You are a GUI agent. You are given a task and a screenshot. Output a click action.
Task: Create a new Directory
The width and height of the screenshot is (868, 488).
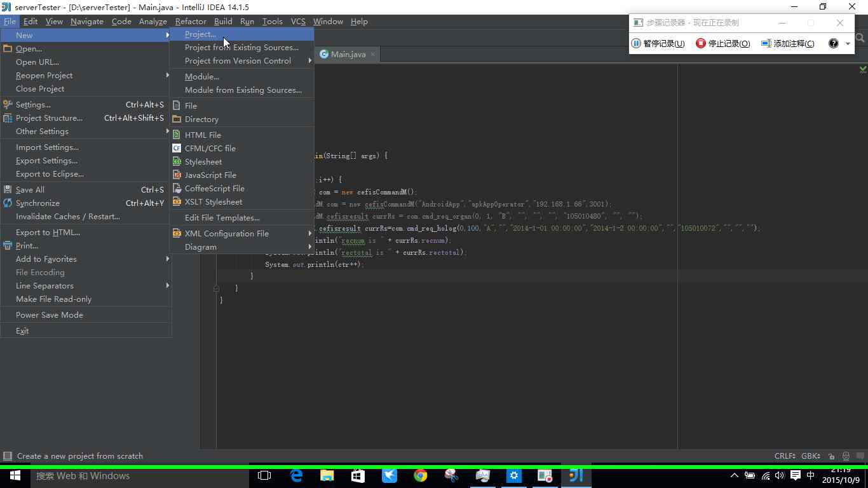(x=241, y=119)
